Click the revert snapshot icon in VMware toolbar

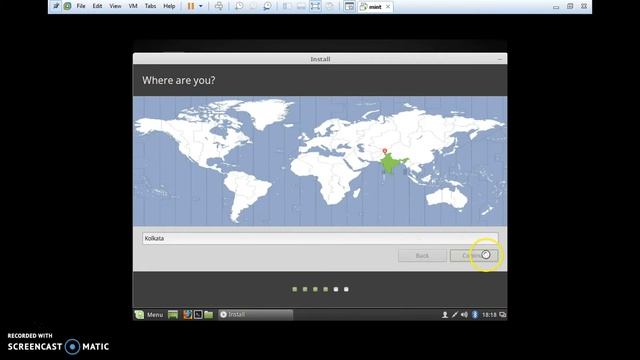[253, 6]
